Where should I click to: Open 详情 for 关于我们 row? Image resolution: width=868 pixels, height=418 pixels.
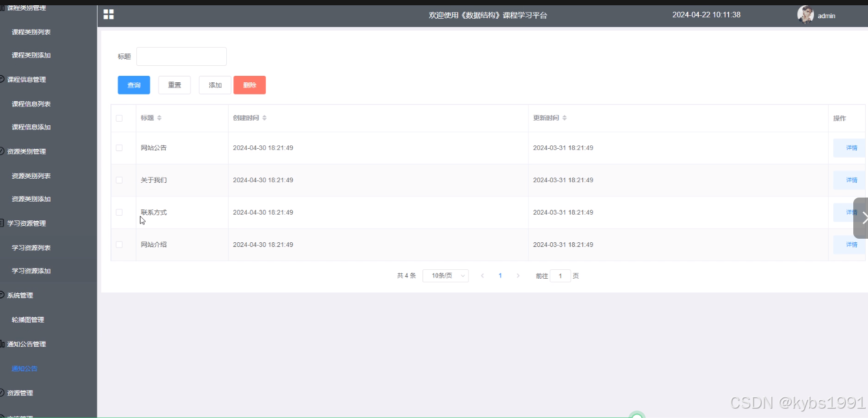[850, 180]
